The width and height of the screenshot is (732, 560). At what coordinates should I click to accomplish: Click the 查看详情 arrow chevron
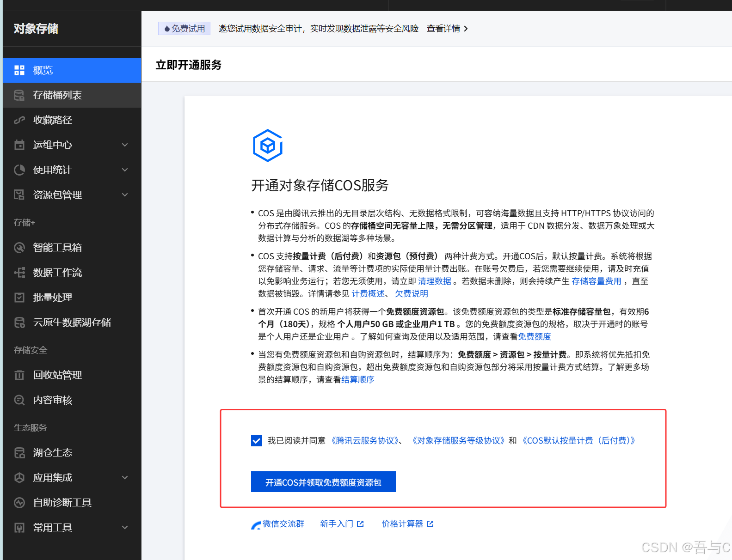click(466, 29)
